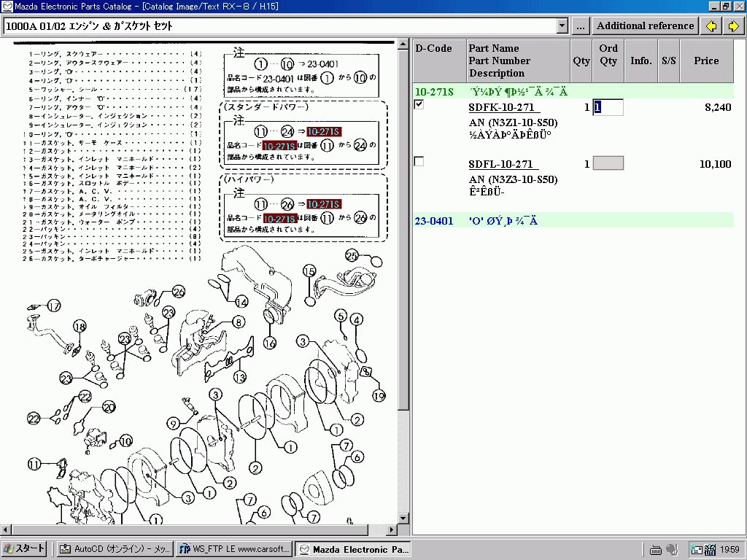Click the D-Code column header
This screenshot has width=747, height=560.
pyautogui.click(x=439, y=61)
